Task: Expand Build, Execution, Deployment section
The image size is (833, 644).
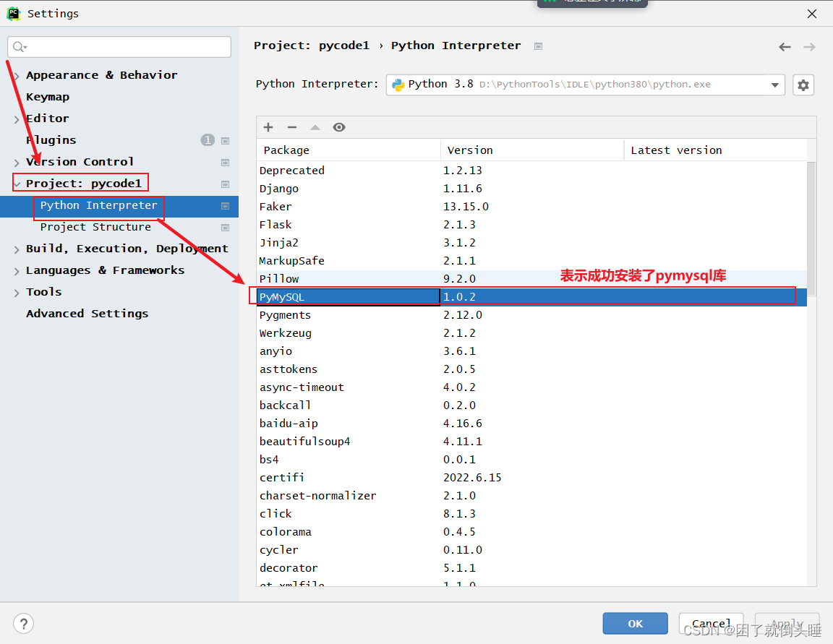Action: tap(17, 249)
